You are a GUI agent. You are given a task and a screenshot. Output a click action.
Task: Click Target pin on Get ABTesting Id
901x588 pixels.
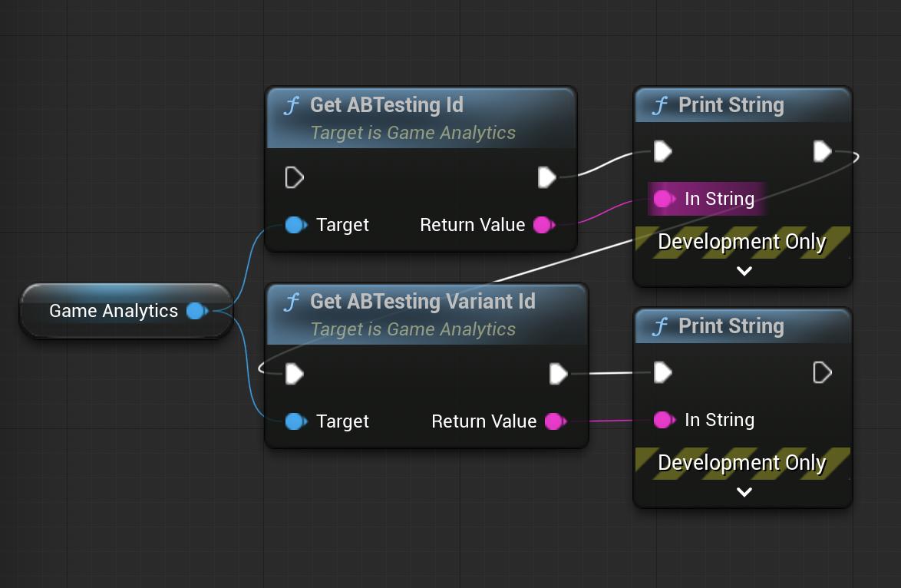[295, 225]
